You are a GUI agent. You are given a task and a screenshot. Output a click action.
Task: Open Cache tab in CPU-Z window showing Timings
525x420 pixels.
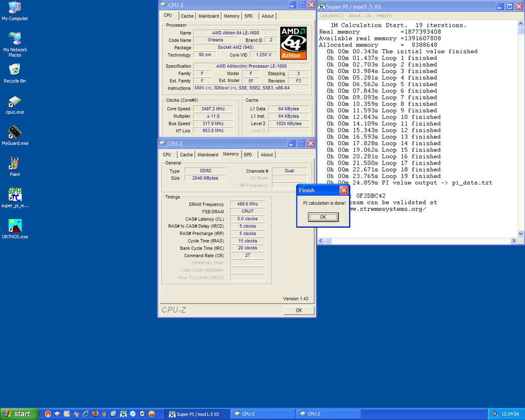coord(186,155)
